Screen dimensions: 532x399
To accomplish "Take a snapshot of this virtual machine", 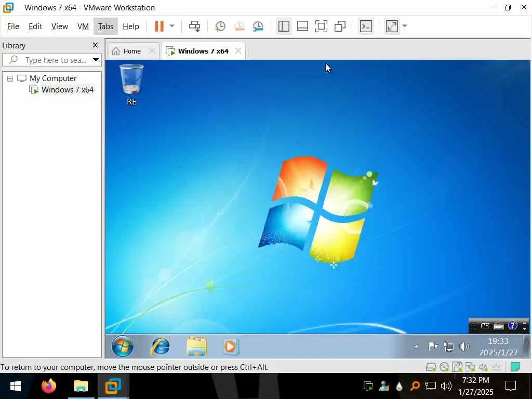I will point(220,26).
